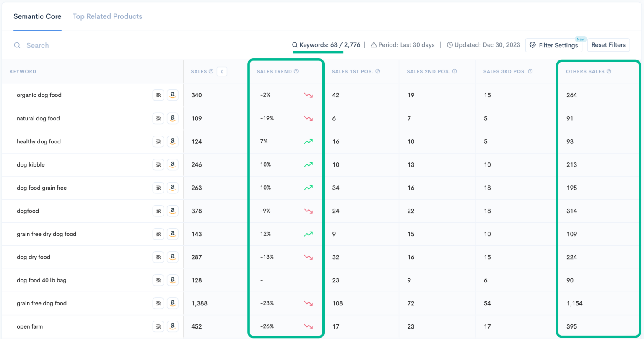Click reverse lookup icon for grain free dog food
The image size is (644, 339).
(x=158, y=303)
